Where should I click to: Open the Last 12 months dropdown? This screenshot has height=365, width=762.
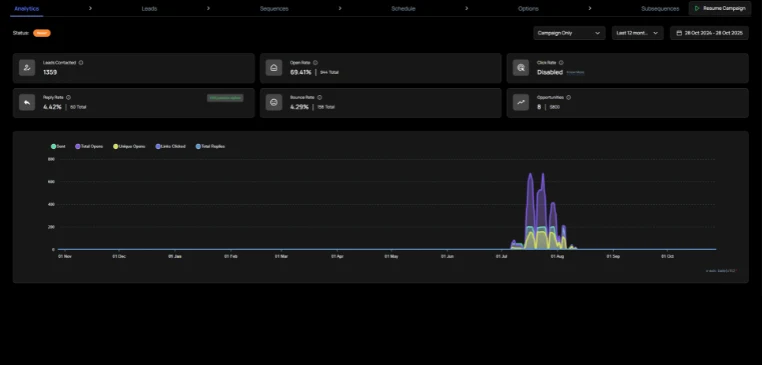638,33
